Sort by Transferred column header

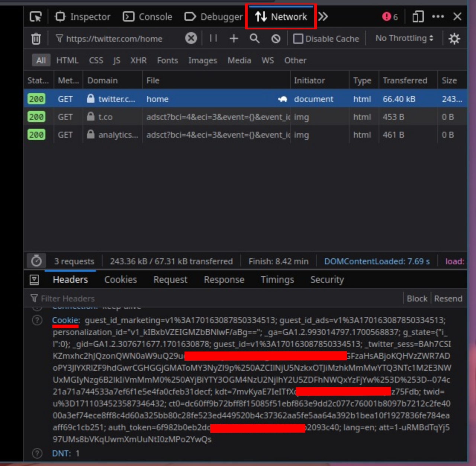[x=408, y=80]
